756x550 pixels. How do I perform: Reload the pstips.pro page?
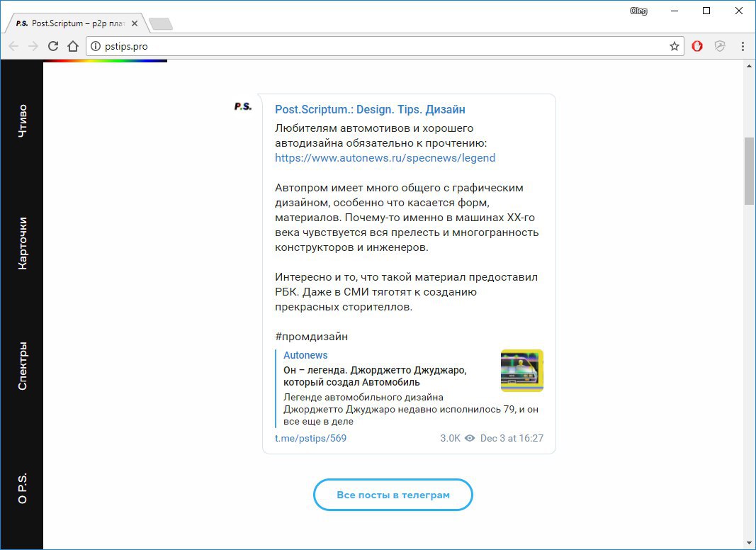(x=53, y=46)
